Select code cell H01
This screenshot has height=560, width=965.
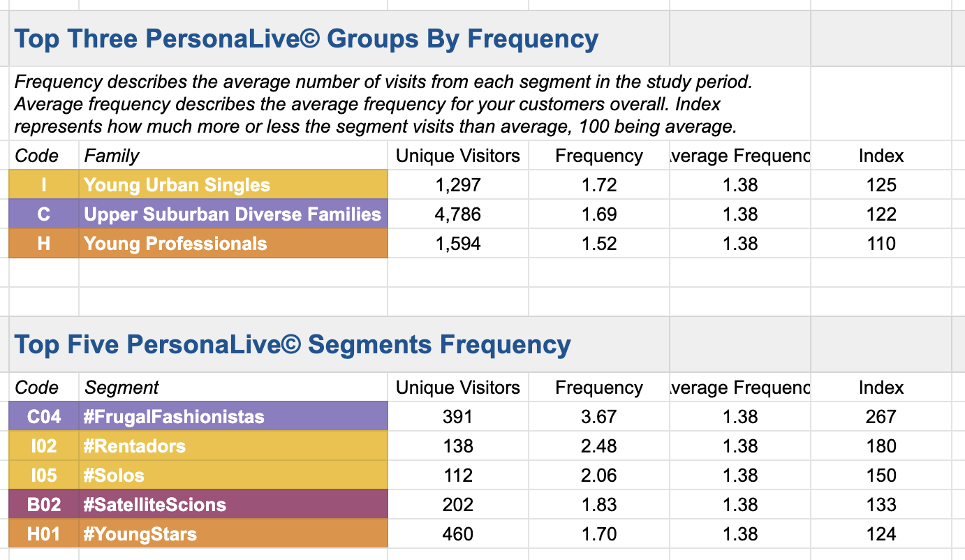pyautogui.click(x=44, y=534)
